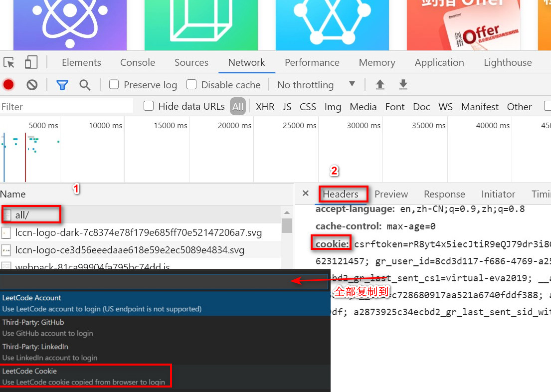This screenshot has height=392, width=551.
Task: Activate the inspect element picker icon
Action: point(9,62)
